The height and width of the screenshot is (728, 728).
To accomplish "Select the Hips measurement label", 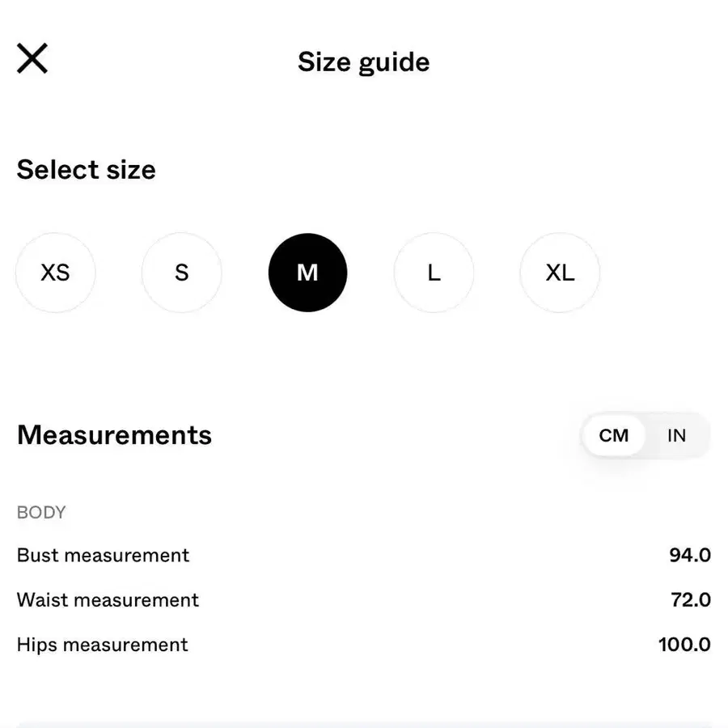I will 102,645.
